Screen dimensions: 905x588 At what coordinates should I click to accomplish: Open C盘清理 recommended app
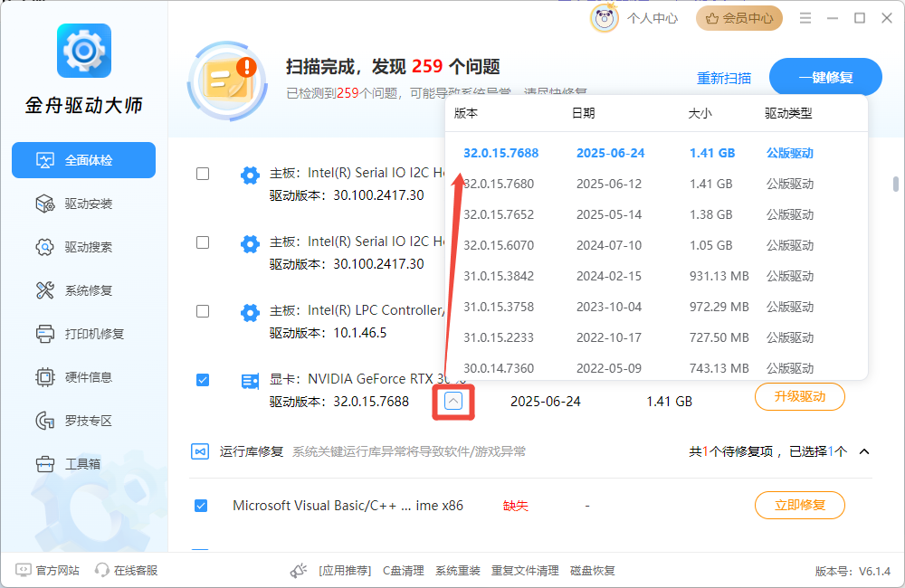click(x=404, y=571)
